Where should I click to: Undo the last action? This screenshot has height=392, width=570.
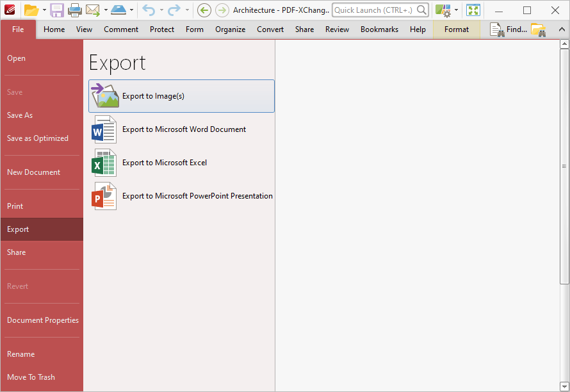[x=150, y=10]
